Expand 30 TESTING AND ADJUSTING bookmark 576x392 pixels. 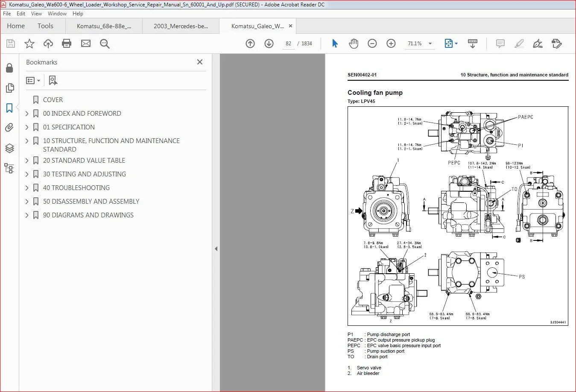[x=27, y=174]
